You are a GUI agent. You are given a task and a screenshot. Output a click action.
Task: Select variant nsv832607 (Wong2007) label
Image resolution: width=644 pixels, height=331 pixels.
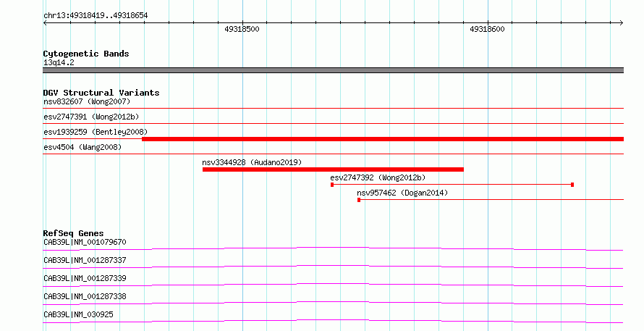point(87,101)
